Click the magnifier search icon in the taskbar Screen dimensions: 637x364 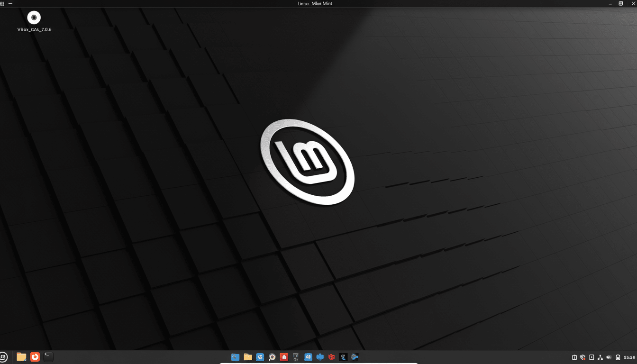tap(272, 357)
